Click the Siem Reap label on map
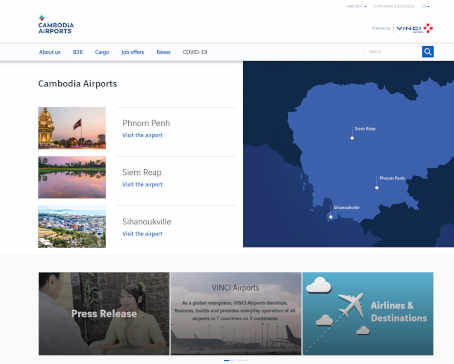454x364 pixels. pos(365,129)
